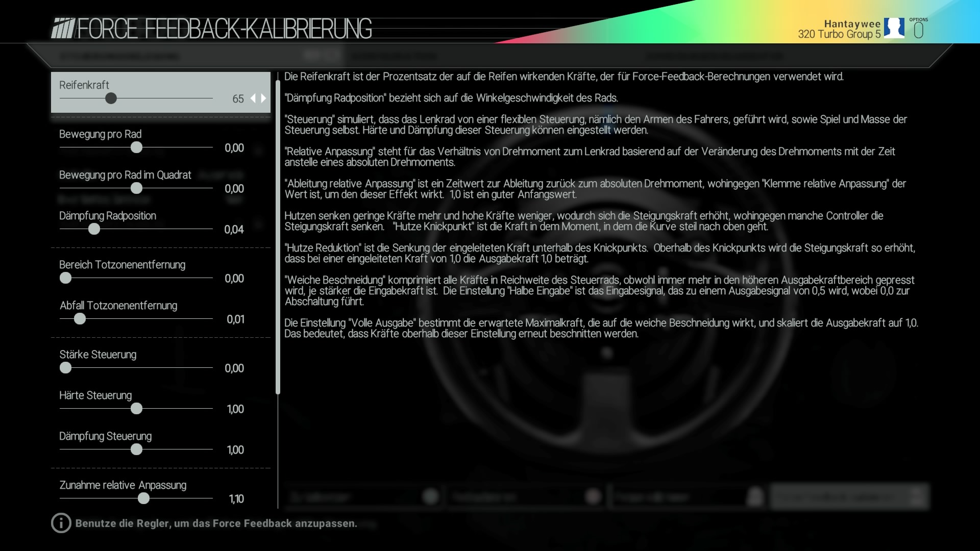The height and width of the screenshot is (551, 980).
Task: Click the Hantaywee player name
Action: 852,24
